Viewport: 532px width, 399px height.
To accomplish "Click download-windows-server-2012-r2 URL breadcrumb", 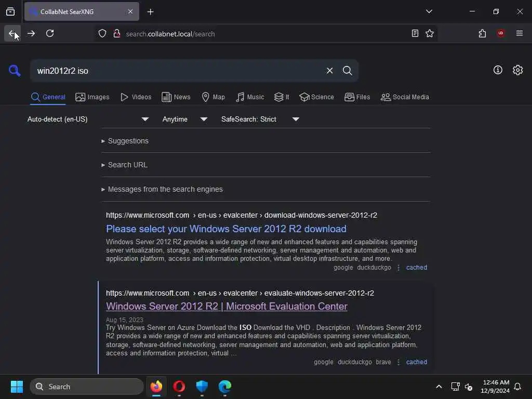I will (321, 215).
